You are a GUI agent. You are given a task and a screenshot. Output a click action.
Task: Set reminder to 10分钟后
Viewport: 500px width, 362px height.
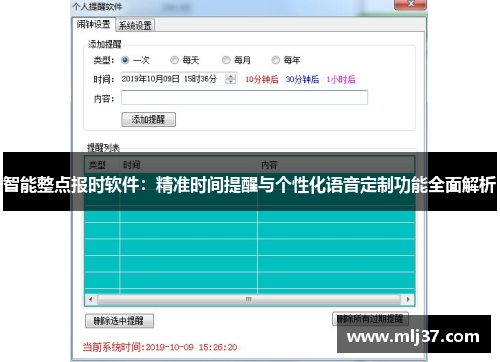[262, 79]
